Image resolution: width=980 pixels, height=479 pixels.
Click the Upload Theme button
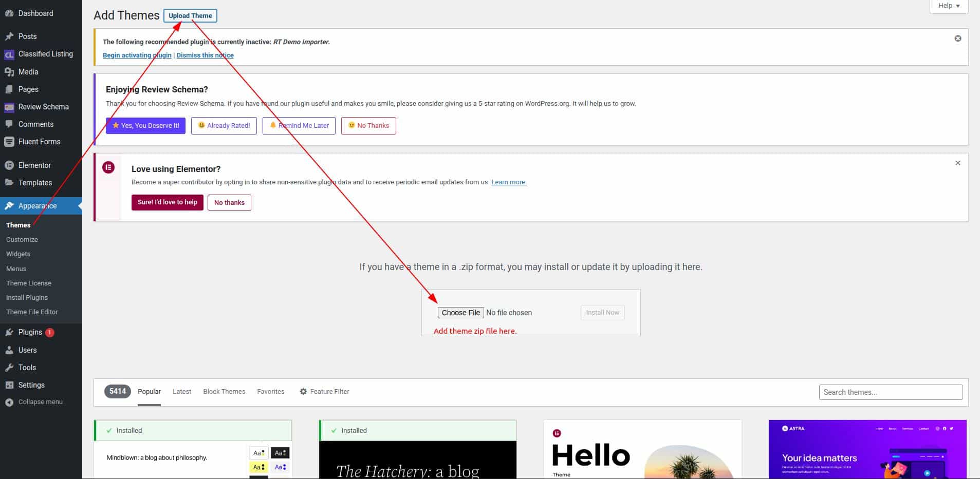(x=190, y=16)
